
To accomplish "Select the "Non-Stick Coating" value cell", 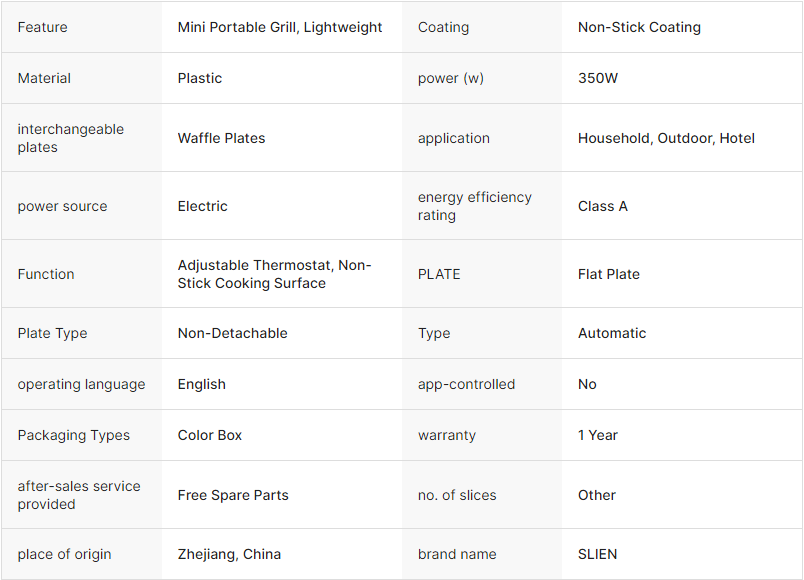I will (639, 27).
